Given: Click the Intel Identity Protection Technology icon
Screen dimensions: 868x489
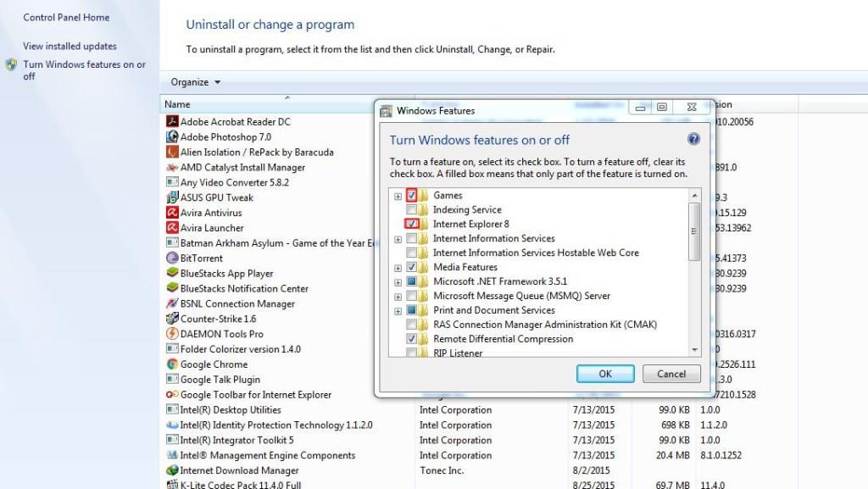Looking at the screenshot, I should 172,425.
